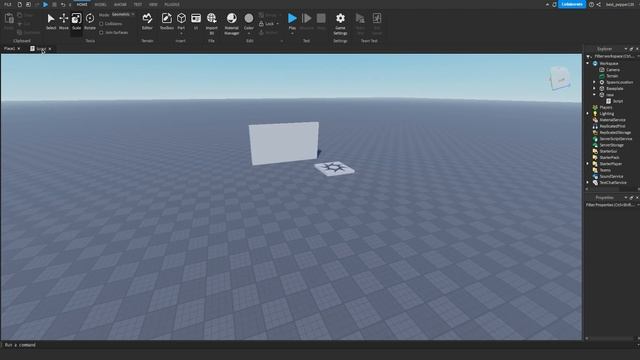Toggle the Collisions checkbox
This screenshot has height=360, width=640.
point(101,24)
